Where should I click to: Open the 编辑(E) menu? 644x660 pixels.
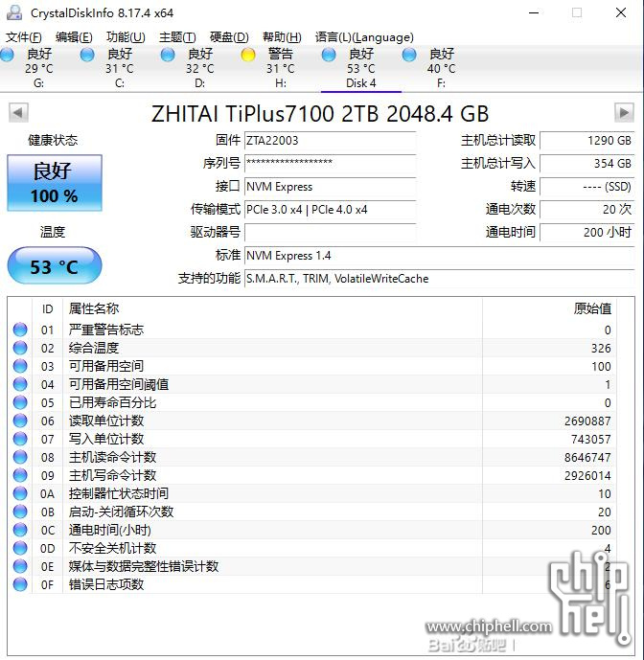(74, 37)
